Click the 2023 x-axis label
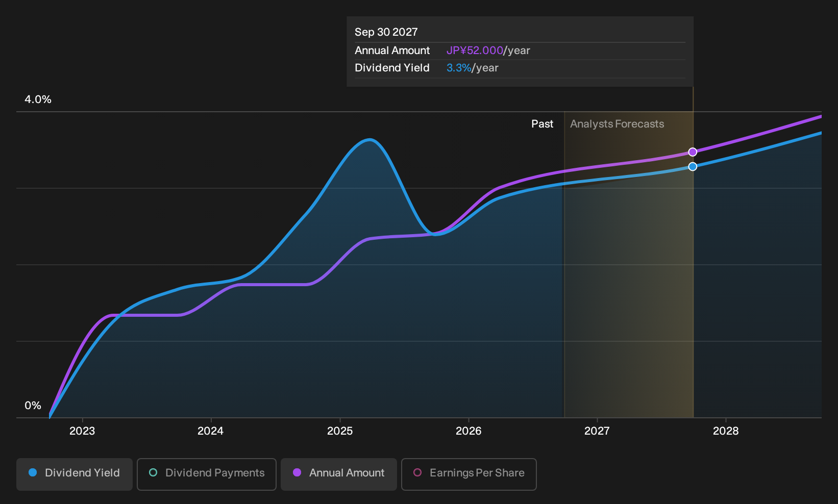Viewport: 838px width, 504px height. pos(82,431)
